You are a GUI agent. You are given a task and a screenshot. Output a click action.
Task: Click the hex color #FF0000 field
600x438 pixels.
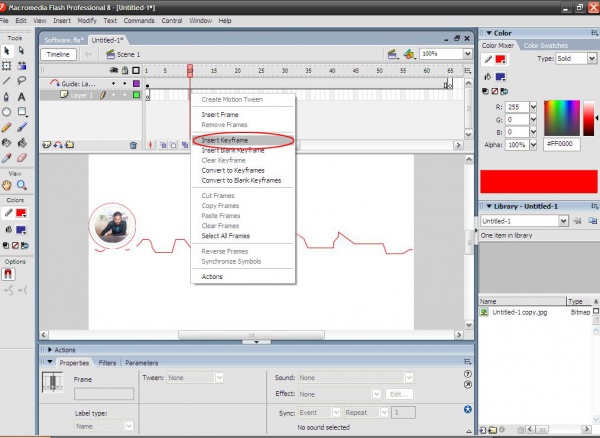(561, 144)
